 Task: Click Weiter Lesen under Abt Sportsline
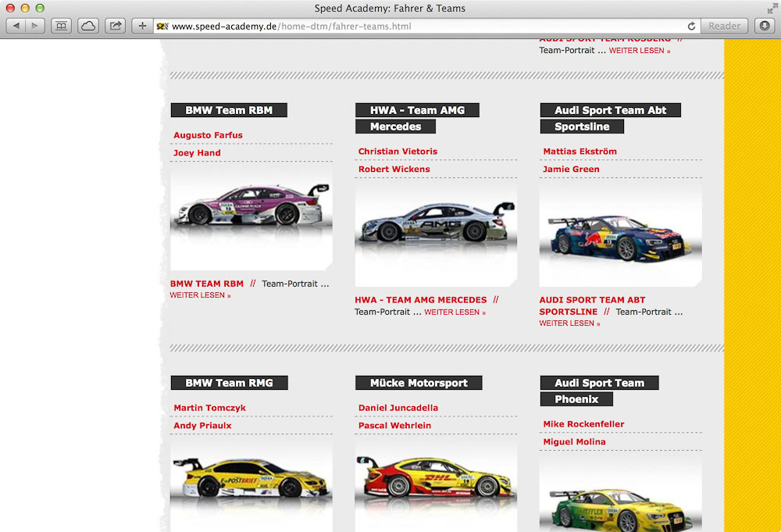click(x=569, y=323)
